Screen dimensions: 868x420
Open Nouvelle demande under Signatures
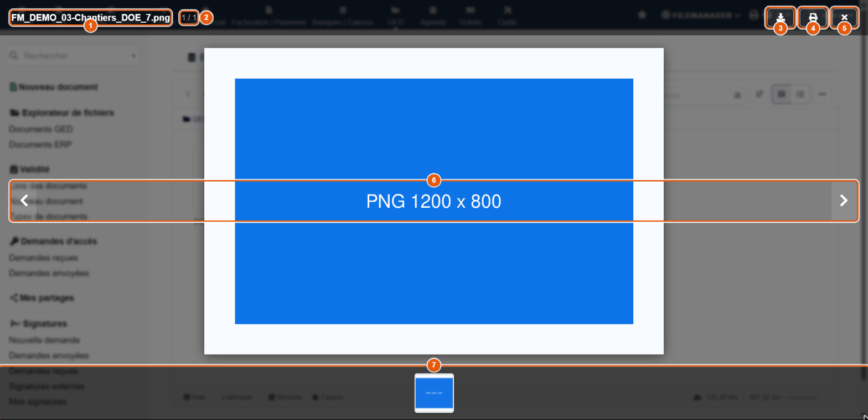tap(45, 340)
